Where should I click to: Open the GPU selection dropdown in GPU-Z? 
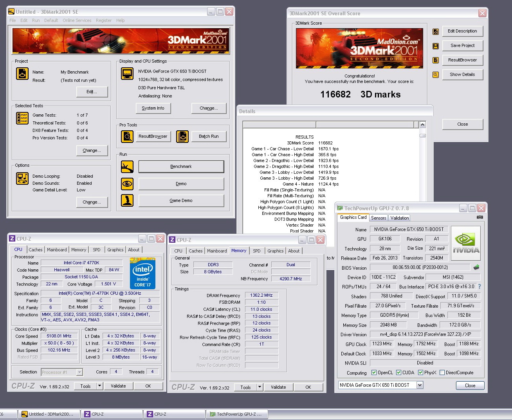420,385
